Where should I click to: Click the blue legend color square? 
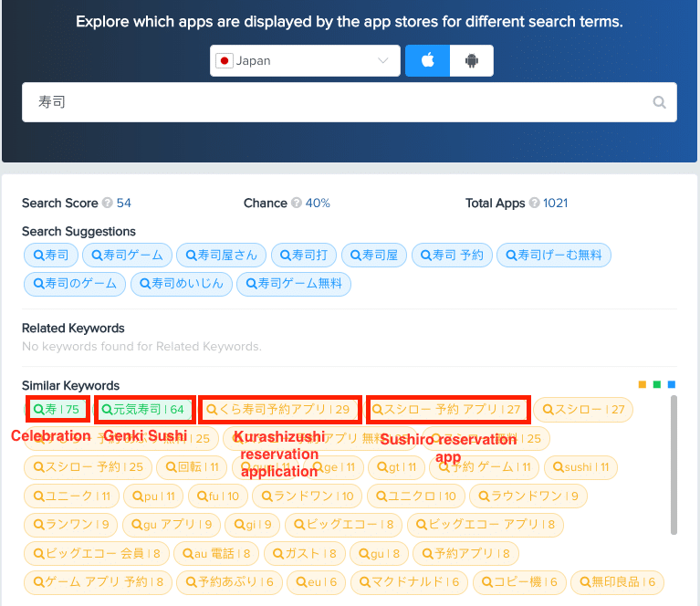click(672, 384)
